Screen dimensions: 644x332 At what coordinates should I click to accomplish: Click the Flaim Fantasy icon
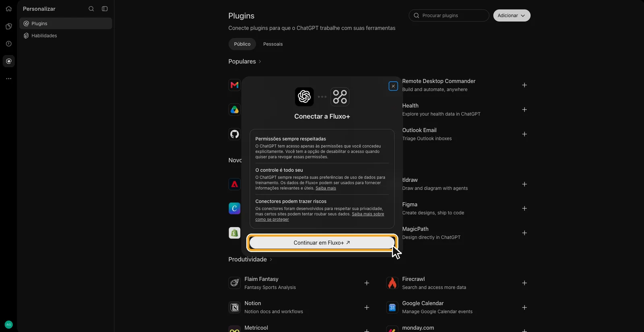[x=234, y=283]
